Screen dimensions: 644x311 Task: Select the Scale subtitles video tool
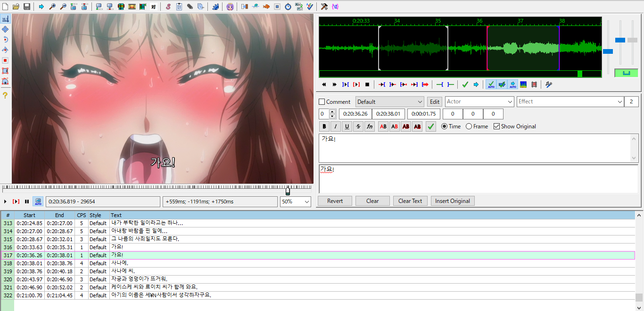pos(5,60)
